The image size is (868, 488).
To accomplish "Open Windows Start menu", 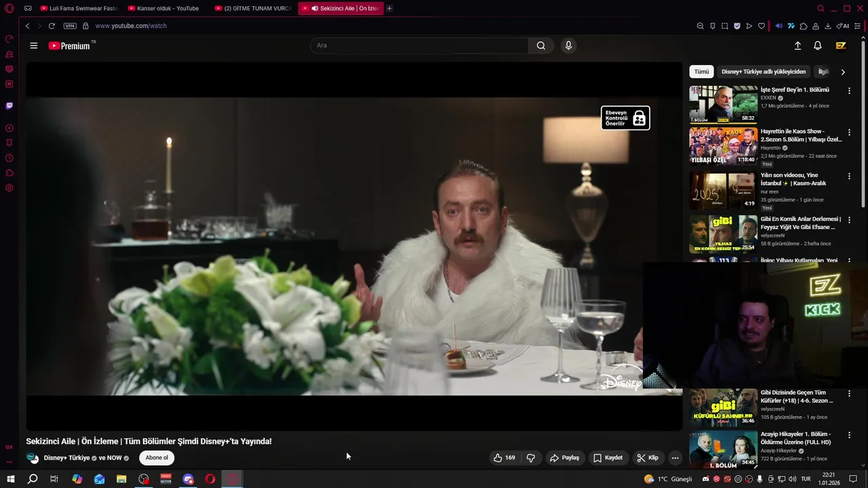I will click(10, 479).
